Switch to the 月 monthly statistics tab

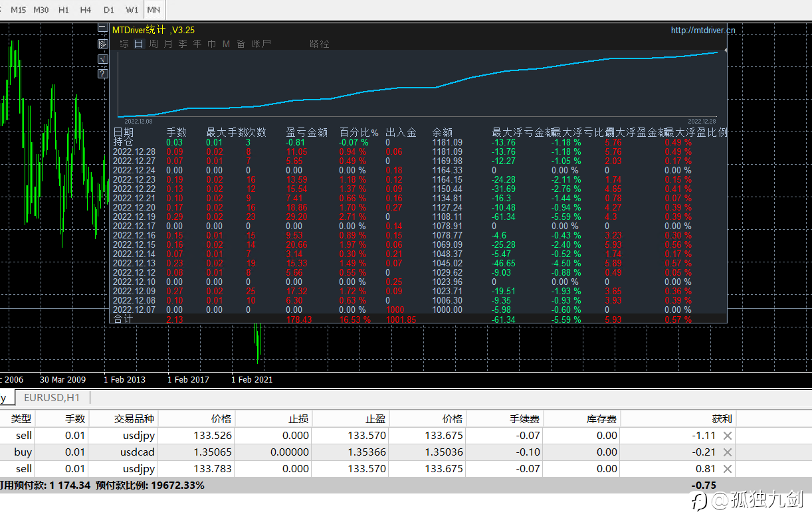pyautogui.click(x=167, y=44)
